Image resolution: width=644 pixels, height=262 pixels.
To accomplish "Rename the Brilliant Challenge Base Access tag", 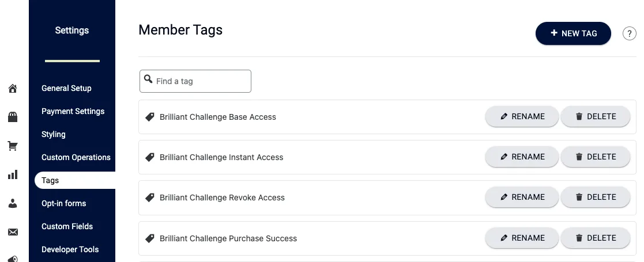I will tap(522, 116).
